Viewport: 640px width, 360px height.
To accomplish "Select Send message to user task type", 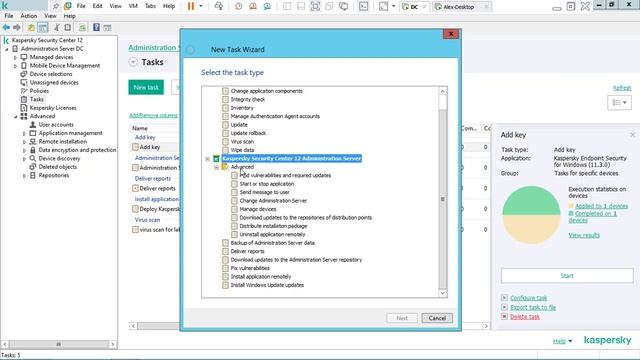I will coord(264,192).
